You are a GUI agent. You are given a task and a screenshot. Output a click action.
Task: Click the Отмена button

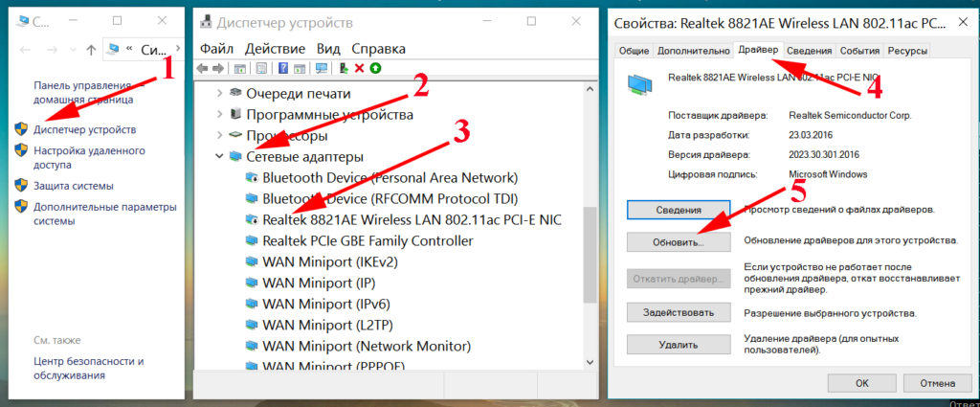938,383
